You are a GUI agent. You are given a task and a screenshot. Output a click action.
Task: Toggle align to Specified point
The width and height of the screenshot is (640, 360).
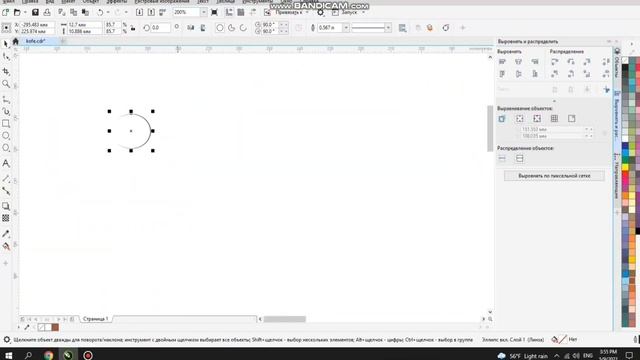pos(571,119)
